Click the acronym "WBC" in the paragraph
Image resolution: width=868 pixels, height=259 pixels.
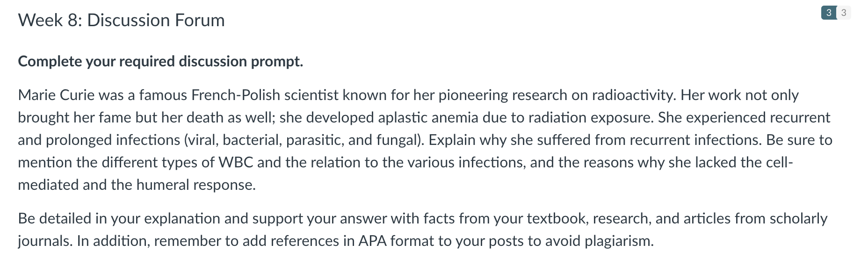click(236, 162)
